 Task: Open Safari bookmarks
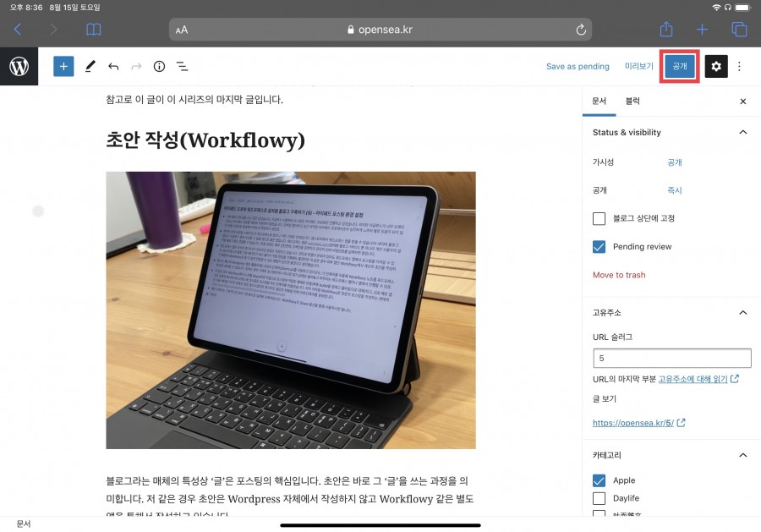[93, 30]
